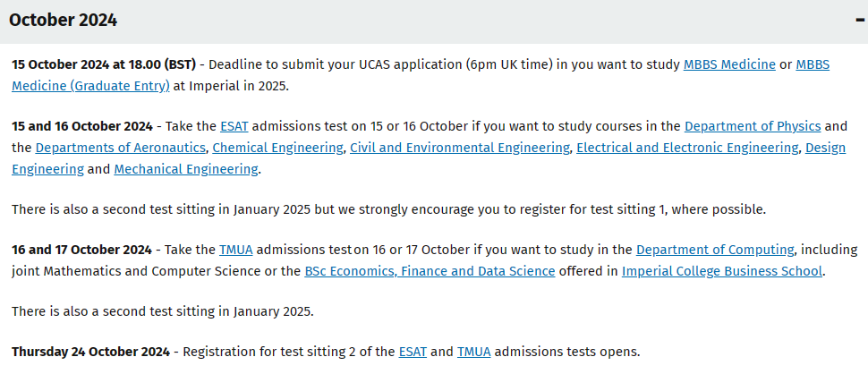Open the MBBS Medicine course link
Image resolution: width=868 pixels, height=374 pixels.
tap(729, 64)
